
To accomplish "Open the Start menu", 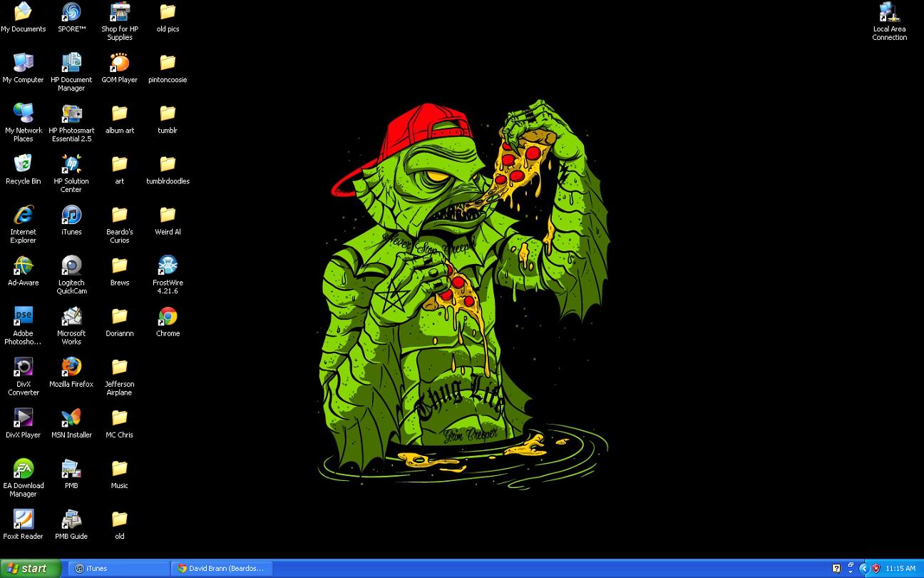I will point(27,569).
